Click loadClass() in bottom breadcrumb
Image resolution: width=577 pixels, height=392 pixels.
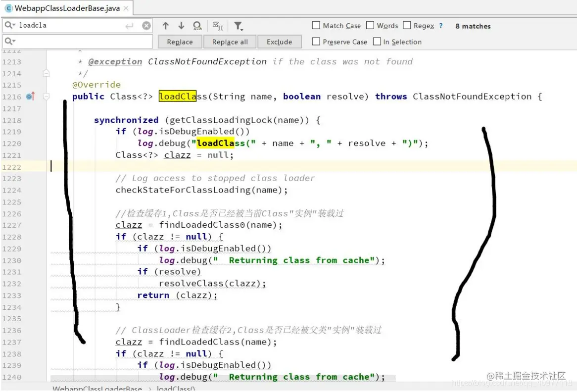pos(176,389)
